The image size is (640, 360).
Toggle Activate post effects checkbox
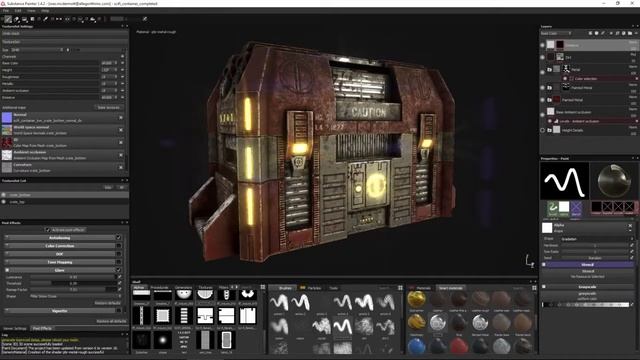click(48, 230)
